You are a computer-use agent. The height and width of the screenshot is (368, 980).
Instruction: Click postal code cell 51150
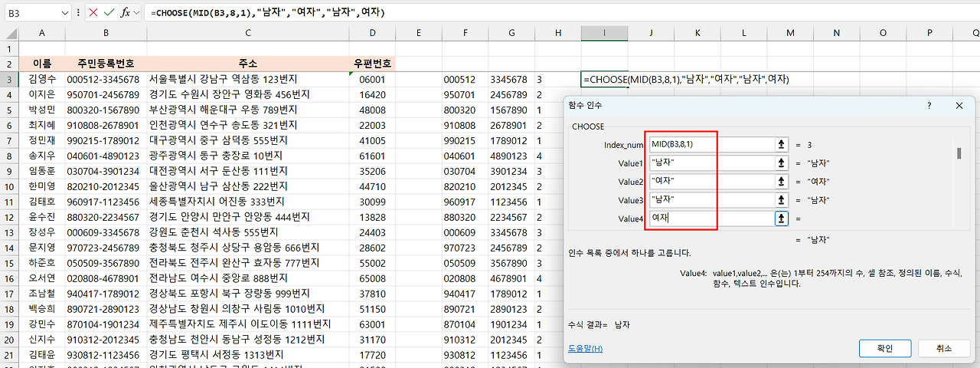tap(371, 310)
